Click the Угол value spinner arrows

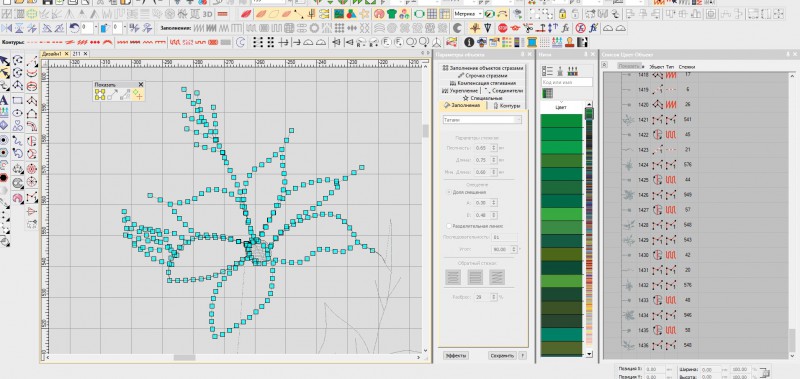point(513,249)
